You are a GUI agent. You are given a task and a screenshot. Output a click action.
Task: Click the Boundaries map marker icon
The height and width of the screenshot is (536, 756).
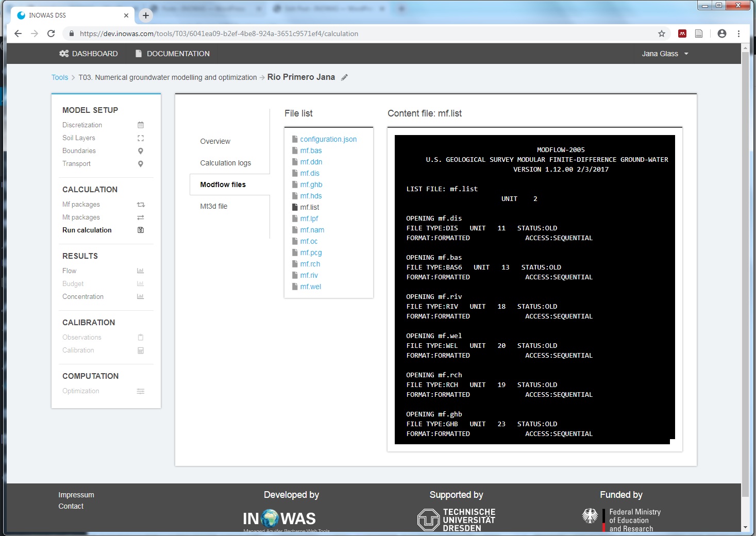click(141, 151)
